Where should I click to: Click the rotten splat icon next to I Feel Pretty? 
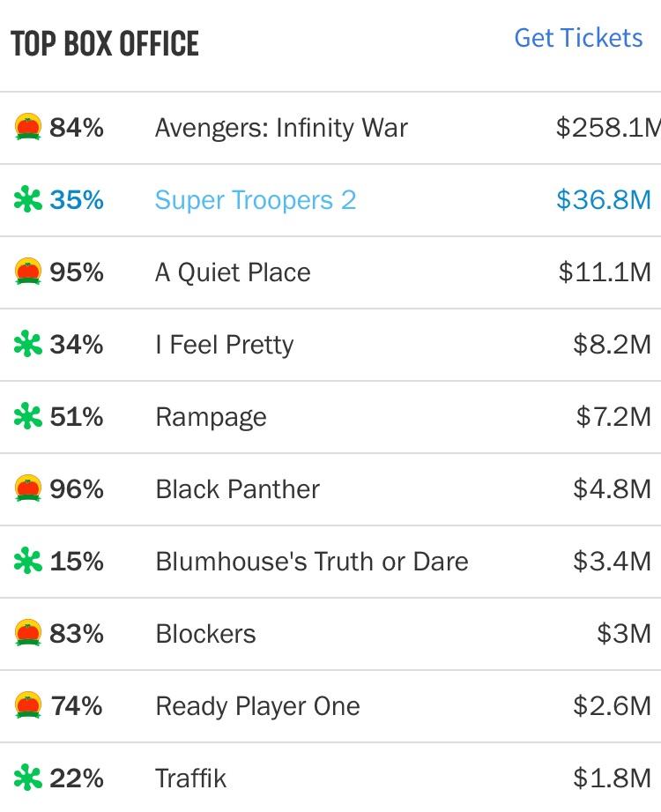click(28, 345)
